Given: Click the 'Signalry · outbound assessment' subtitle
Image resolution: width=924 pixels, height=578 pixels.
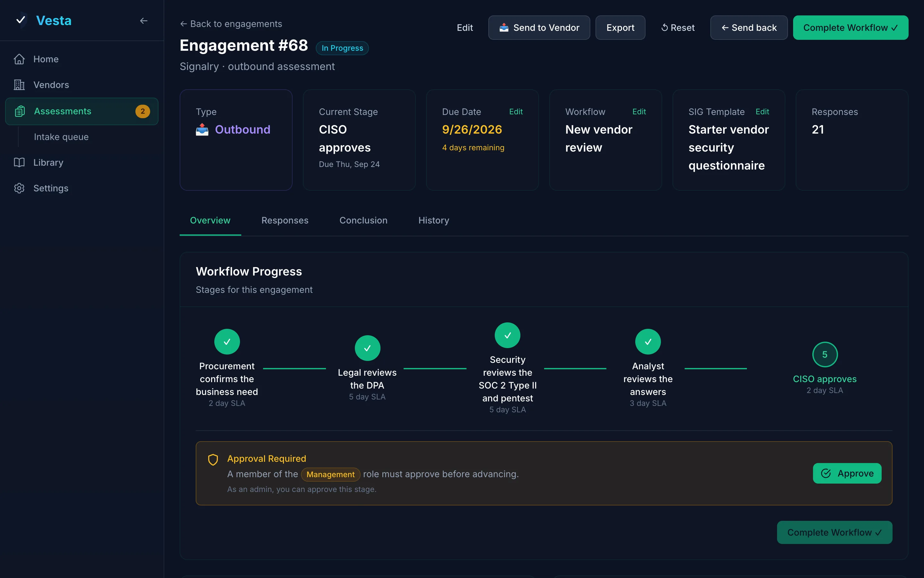Looking at the screenshot, I should click(x=257, y=66).
